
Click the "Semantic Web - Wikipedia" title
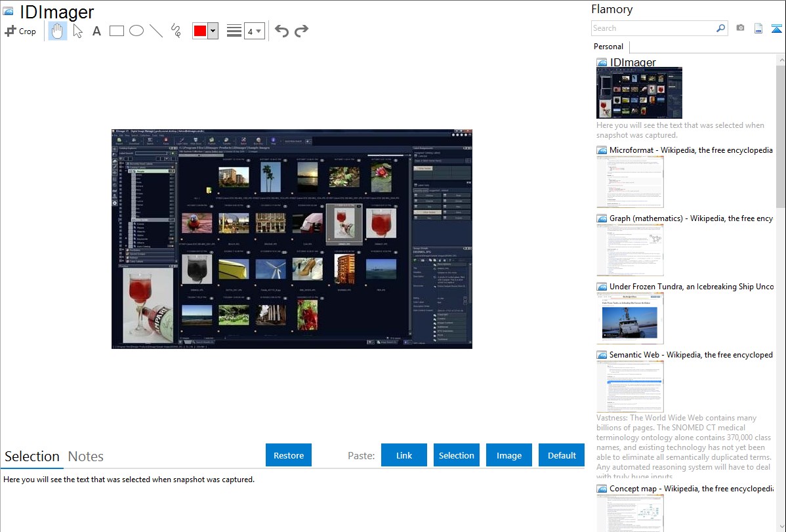pos(691,355)
